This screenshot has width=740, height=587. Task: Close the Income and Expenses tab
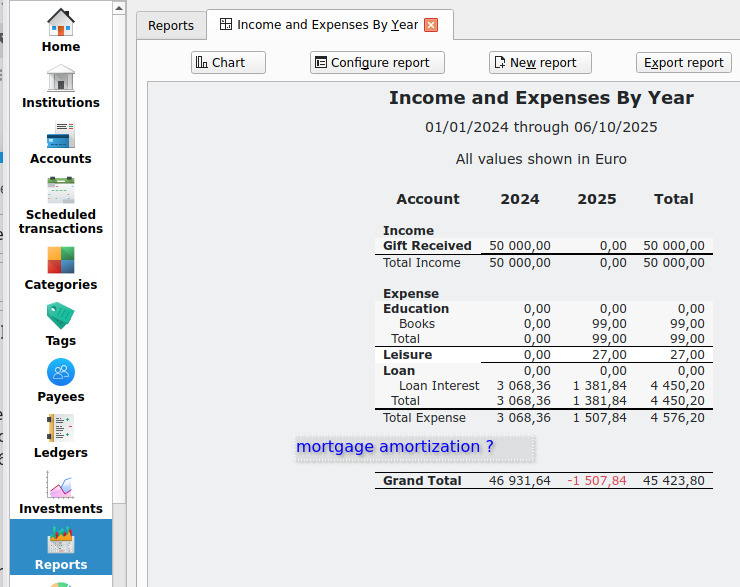click(431, 25)
